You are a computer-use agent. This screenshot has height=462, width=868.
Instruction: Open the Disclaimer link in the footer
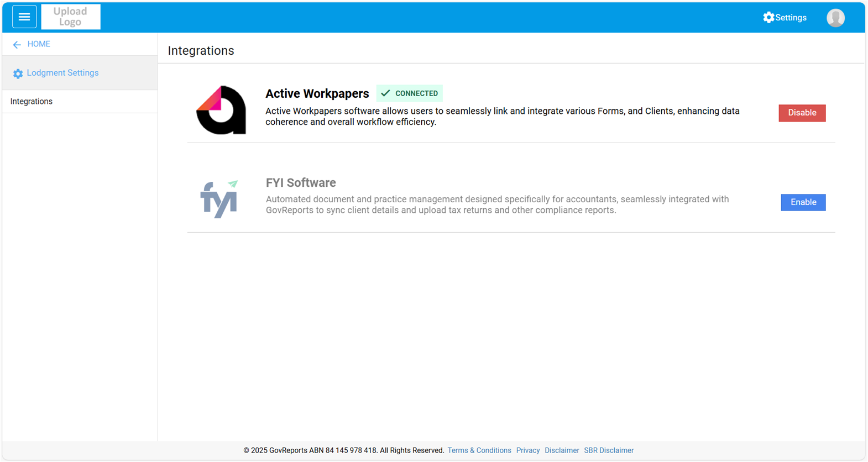click(x=562, y=450)
